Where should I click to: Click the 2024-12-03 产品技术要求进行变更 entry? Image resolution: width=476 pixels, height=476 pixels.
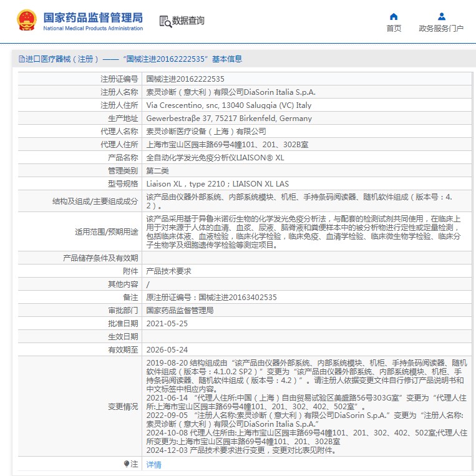click(241, 450)
